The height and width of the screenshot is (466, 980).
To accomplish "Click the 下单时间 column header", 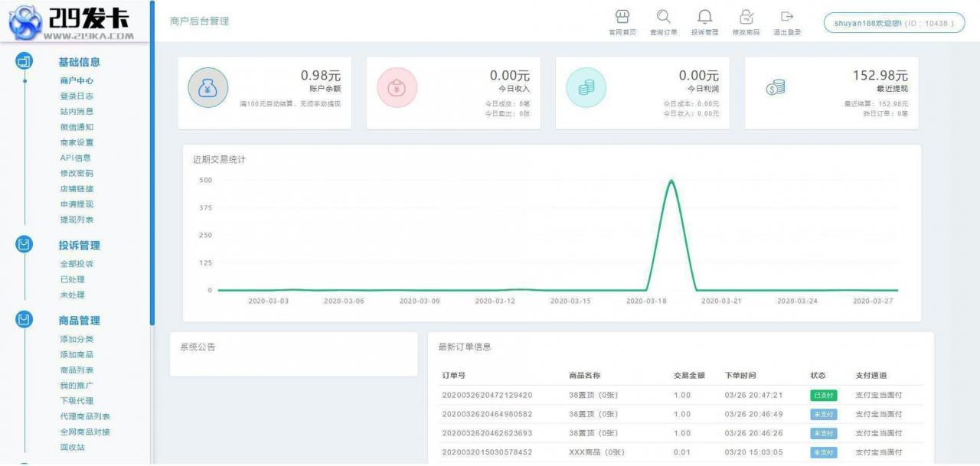I will [x=740, y=376].
